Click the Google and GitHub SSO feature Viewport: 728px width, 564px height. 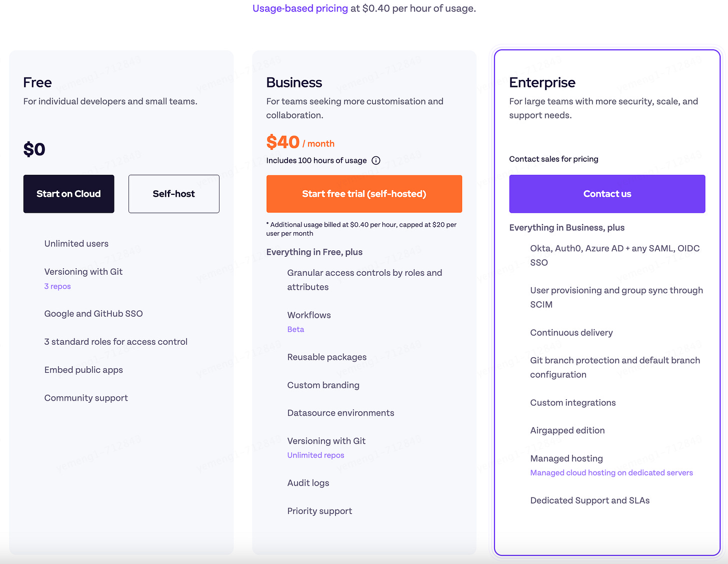pyautogui.click(x=93, y=314)
